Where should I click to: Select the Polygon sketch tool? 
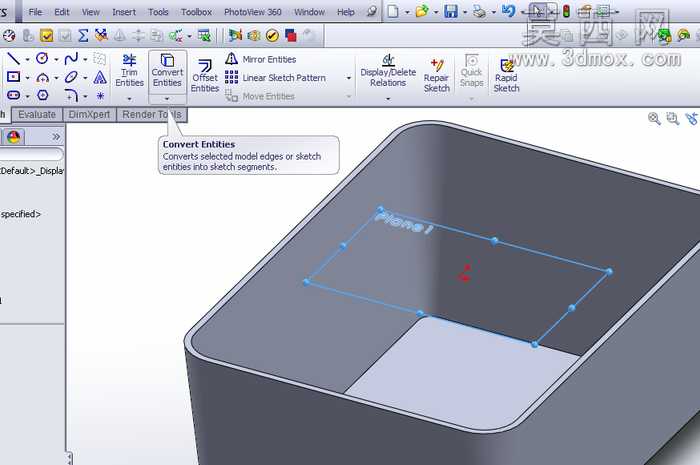pyautogui.click(x=43, y=95)
